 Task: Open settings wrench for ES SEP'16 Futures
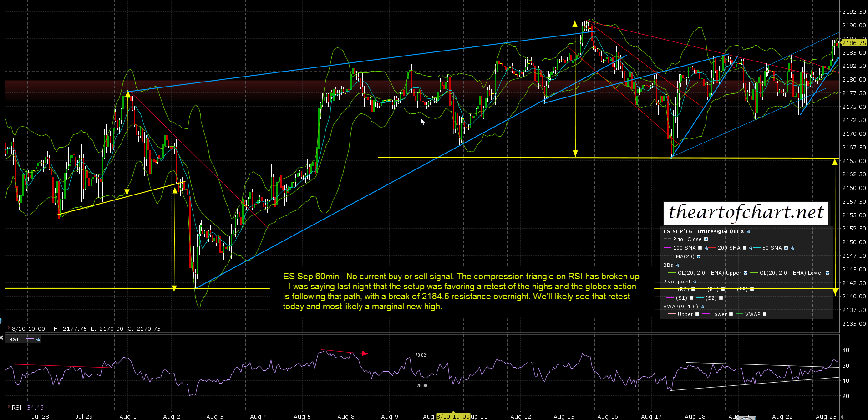749,232
